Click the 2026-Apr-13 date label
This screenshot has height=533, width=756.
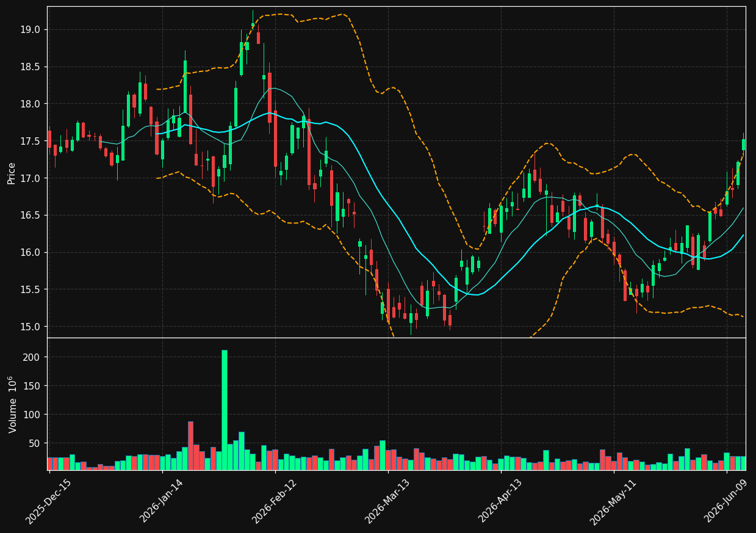click(x=500, y=501)
